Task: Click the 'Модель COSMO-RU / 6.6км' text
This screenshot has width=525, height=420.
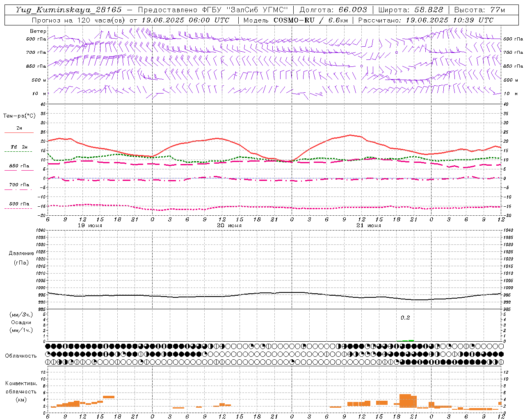Action: [x=296, y=20]
